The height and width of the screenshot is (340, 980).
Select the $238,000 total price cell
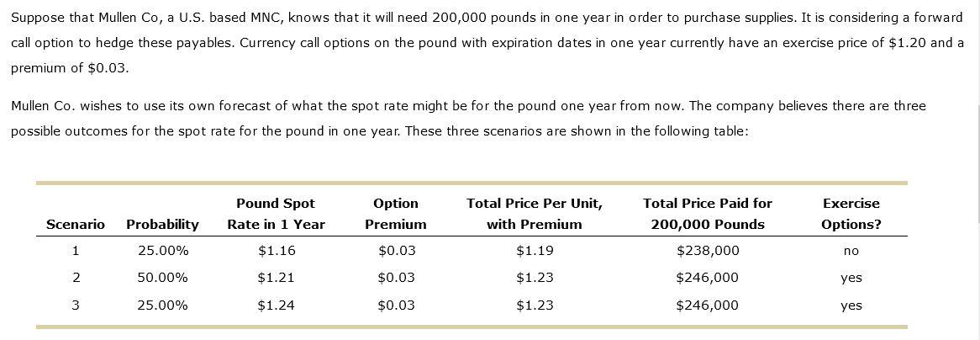point(708,251)
